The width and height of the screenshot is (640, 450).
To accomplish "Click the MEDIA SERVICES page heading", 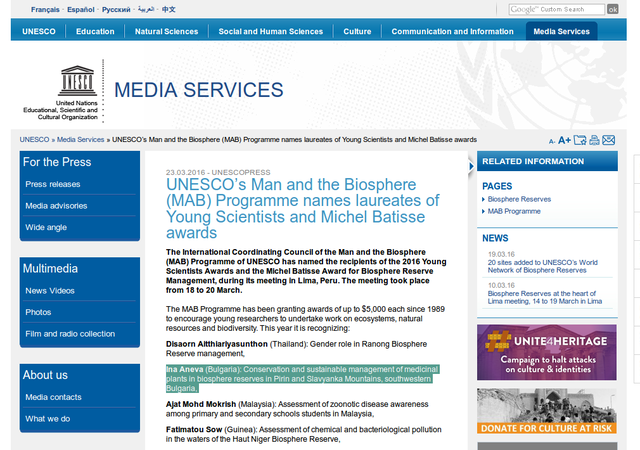I will [198, 90].
